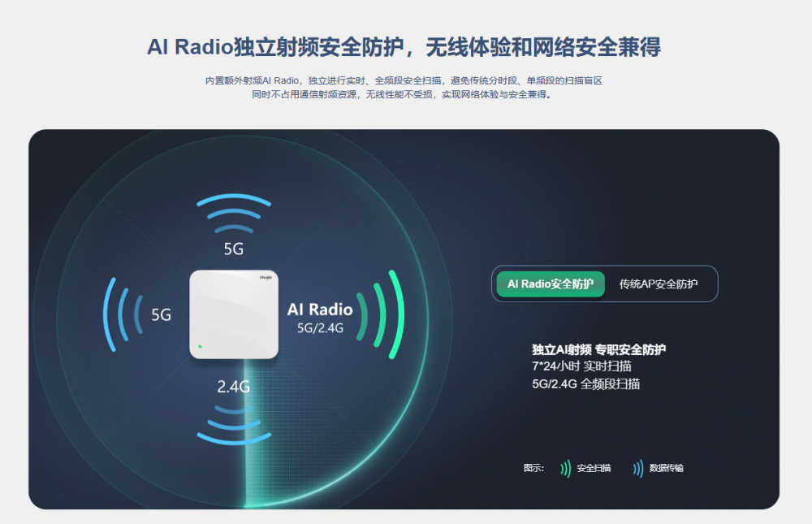Click the AI Radio 5G/2.4G label

(x=320, y=318)
